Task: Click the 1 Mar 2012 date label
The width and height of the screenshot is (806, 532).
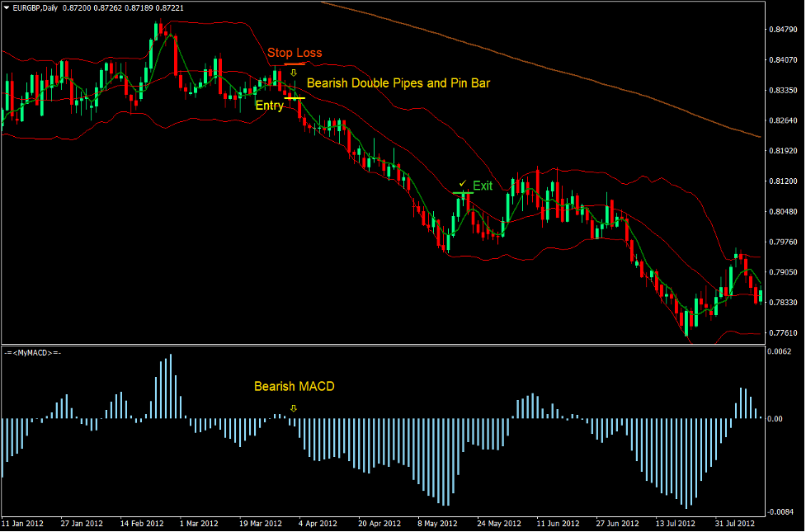Action: pyautogui.click(x=199, y=524)
